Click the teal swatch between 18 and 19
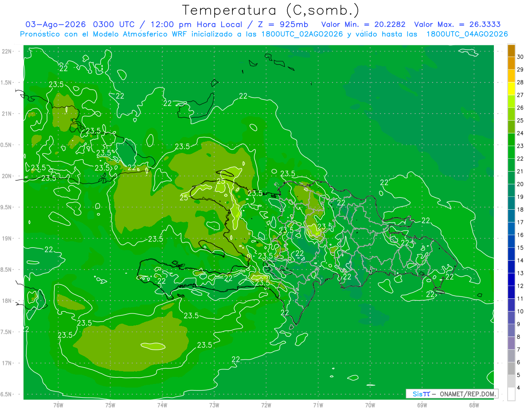 click(x=511, y=203)
